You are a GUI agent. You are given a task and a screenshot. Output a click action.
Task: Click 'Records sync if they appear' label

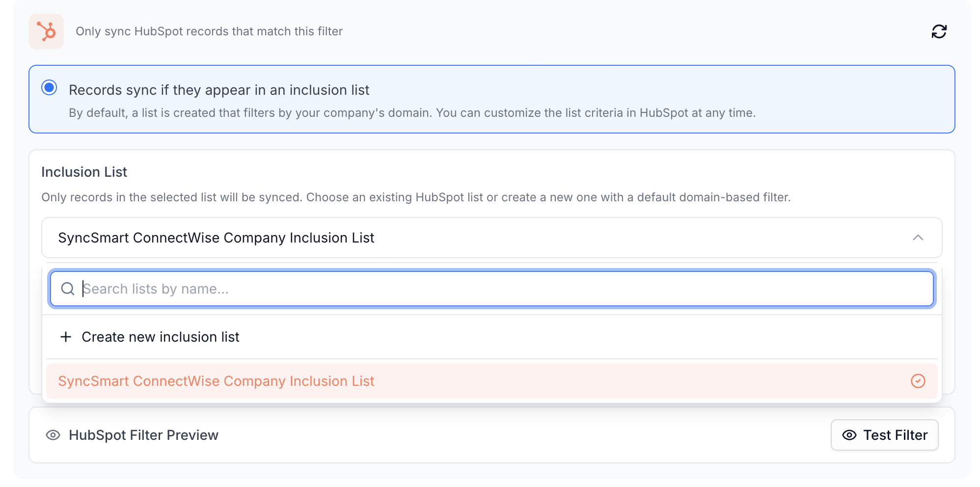(x=219, y=90)
